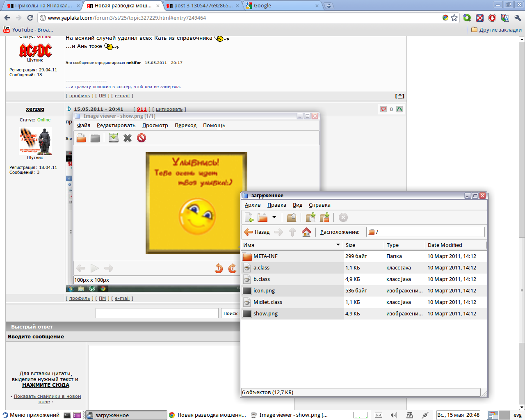This screenshot has width=525, height=420.
Task: Rotate image counterclockwise in Image viewer
Action: tap(219, 268)
